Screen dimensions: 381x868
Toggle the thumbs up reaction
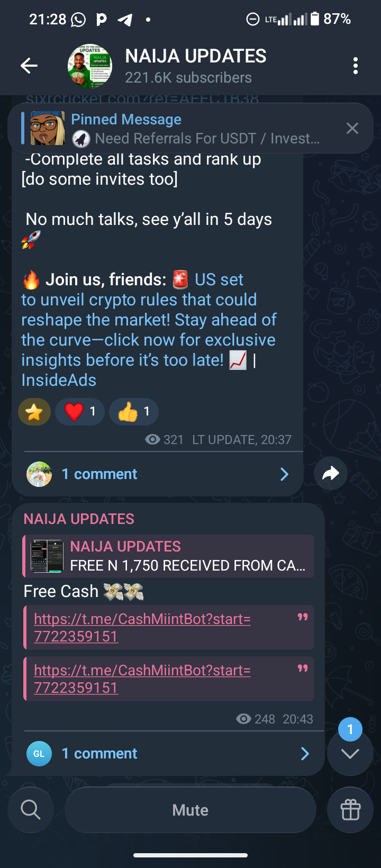point(134,411)
